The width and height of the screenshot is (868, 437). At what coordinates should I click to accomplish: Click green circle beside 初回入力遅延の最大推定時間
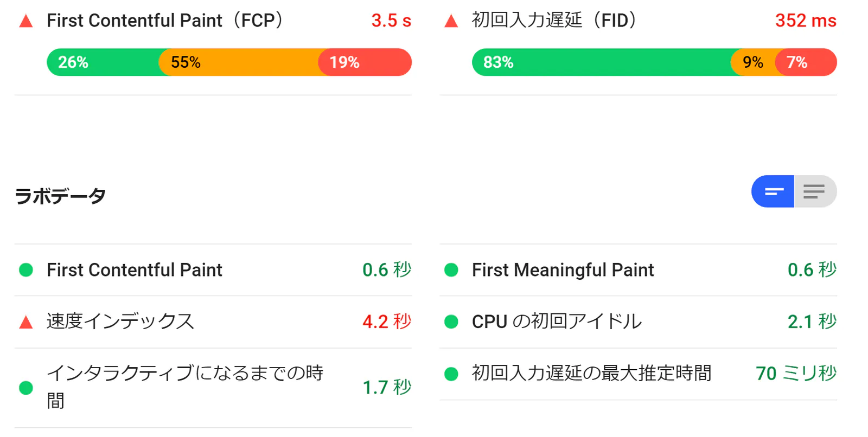(x=451, y=374)
